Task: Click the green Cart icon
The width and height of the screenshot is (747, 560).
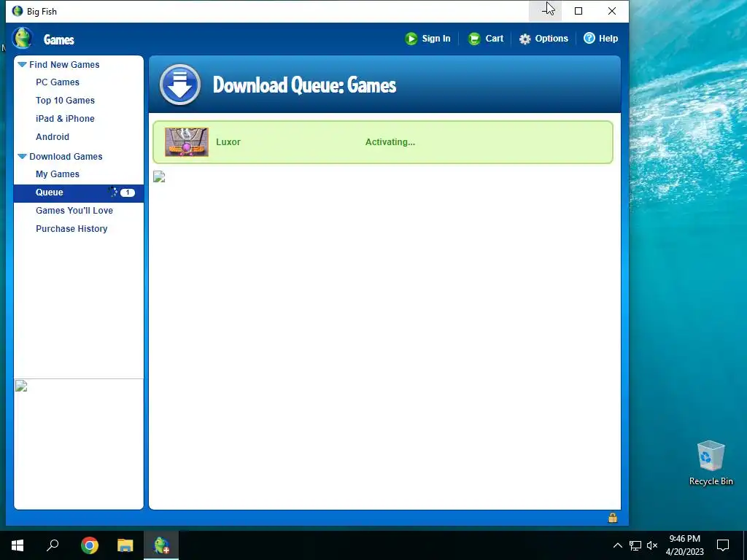Action: [x=474, y=39]
